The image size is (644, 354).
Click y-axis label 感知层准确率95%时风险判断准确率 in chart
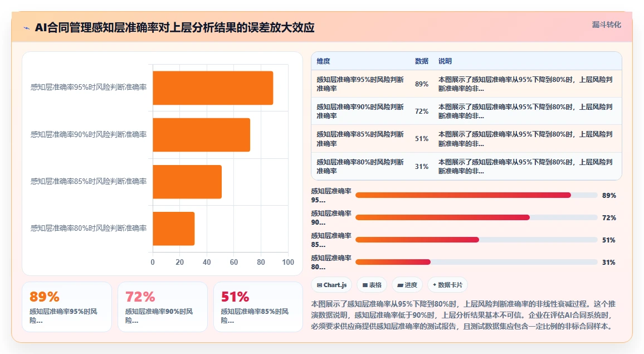(x=89, y=87)
